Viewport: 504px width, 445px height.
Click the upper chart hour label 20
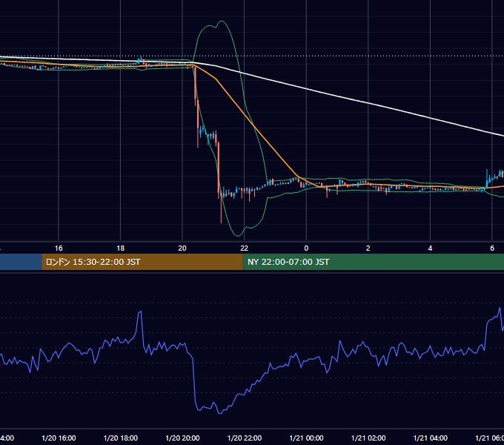click(x=182, y=248)
